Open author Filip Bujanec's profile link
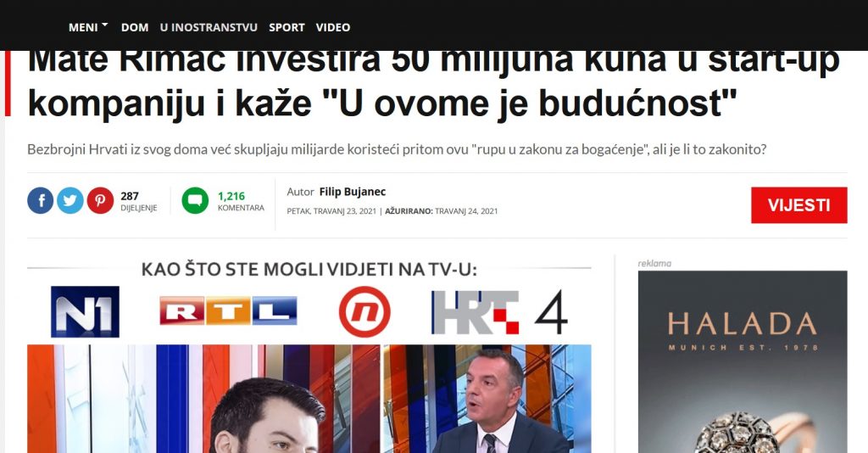 353,192
